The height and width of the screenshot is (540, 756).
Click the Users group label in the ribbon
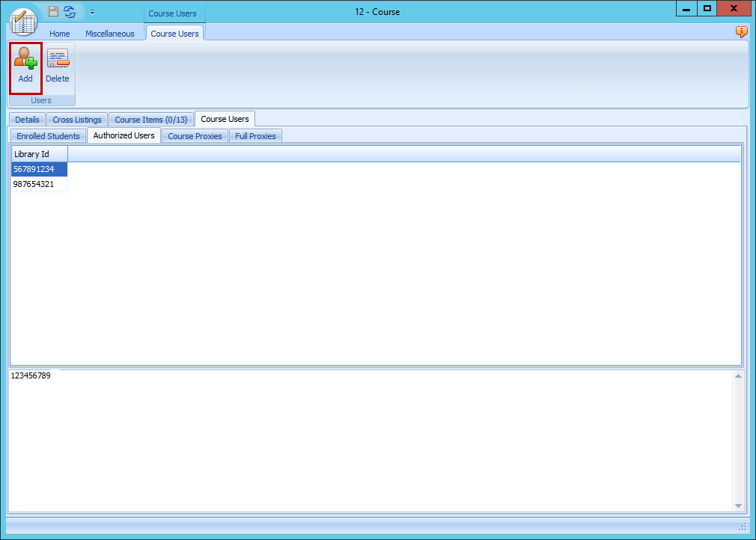(41, 99)
